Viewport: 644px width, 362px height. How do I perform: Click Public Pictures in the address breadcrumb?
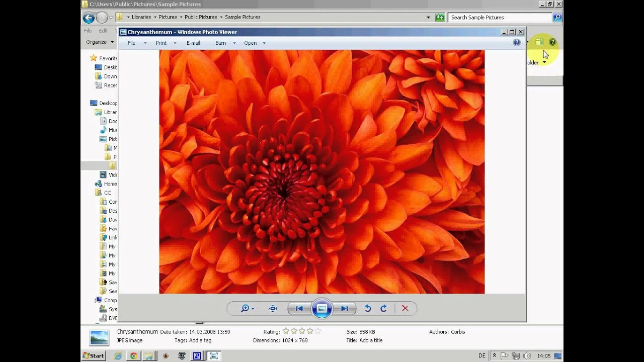point(201,17)
